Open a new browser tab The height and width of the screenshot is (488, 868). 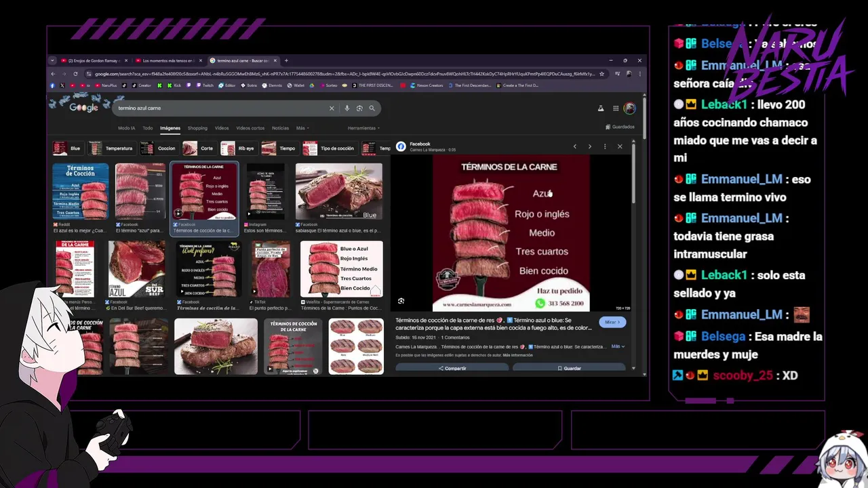(x=286, y=60)
